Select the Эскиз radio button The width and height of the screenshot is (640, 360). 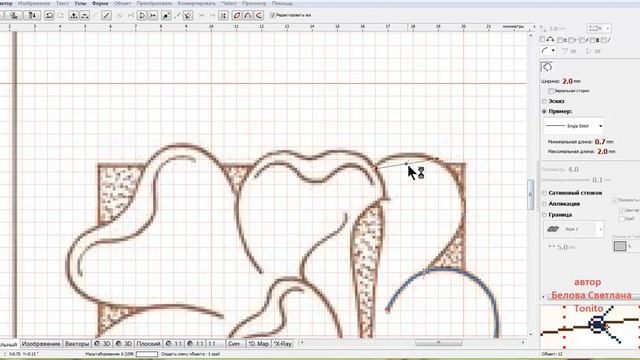[544, 101]
